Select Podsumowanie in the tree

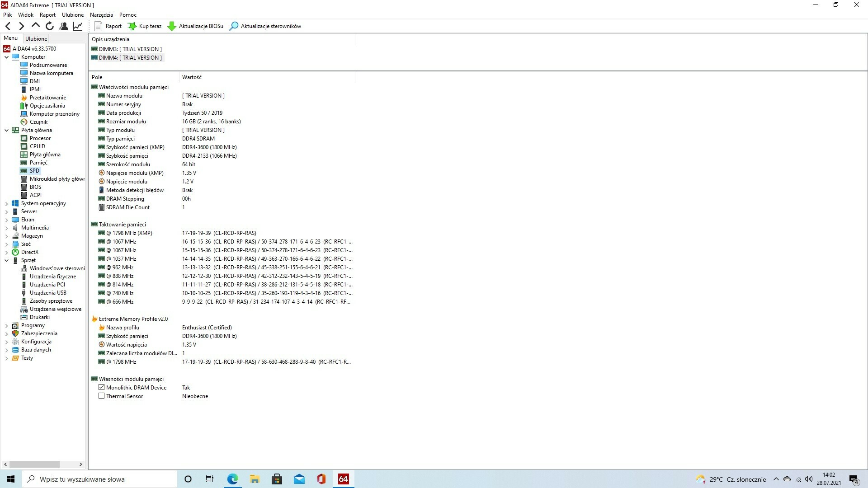click(48, 65)
